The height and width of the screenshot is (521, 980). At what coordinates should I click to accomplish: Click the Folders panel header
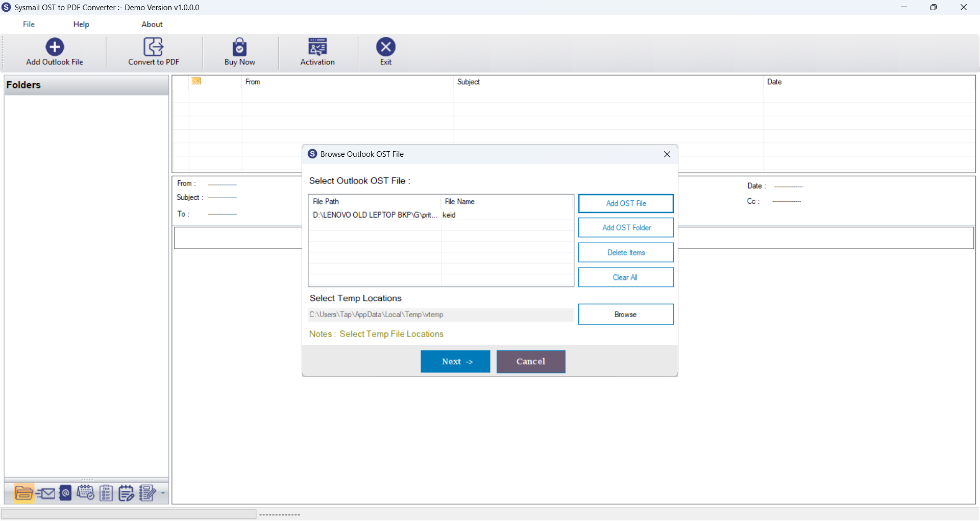86,85
